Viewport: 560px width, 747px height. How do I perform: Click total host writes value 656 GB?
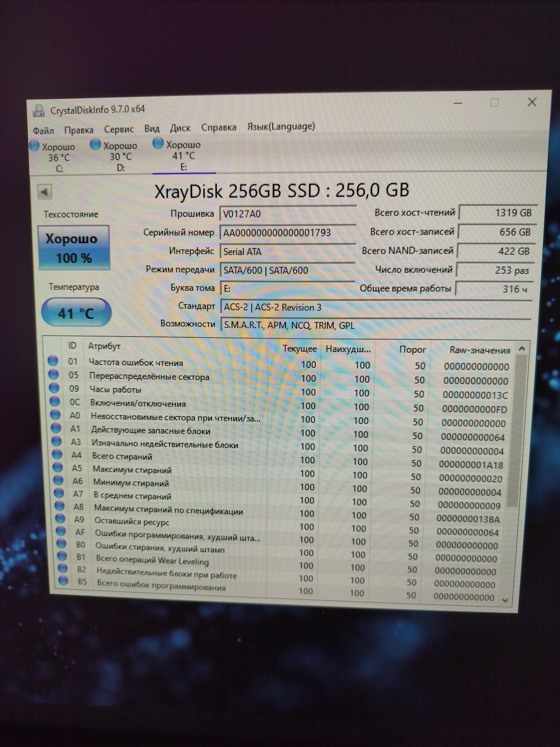click(497, 232)
